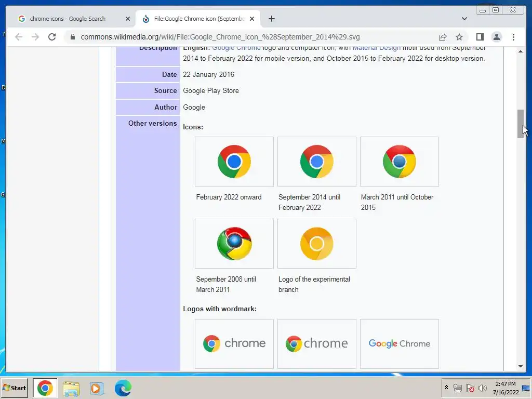Click the Logo of the experimental branch caption
Image resolution: width=532 pixels, height=399 pixels.
314,284
